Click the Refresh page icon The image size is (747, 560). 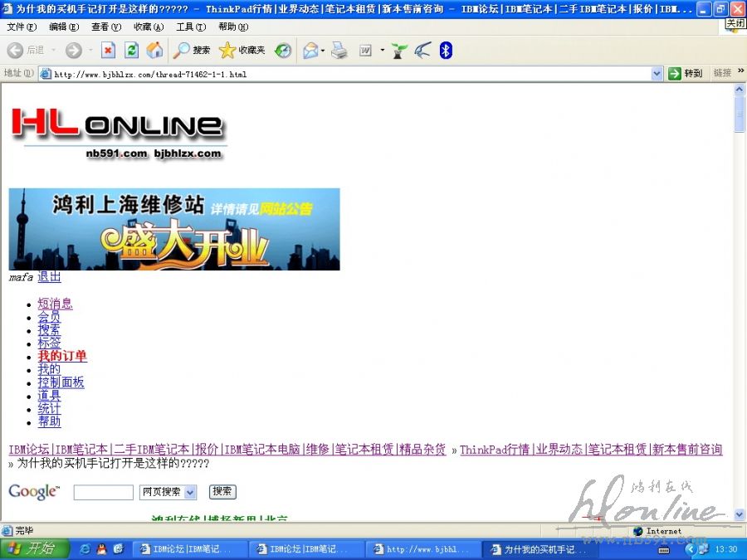click(131, 51)
